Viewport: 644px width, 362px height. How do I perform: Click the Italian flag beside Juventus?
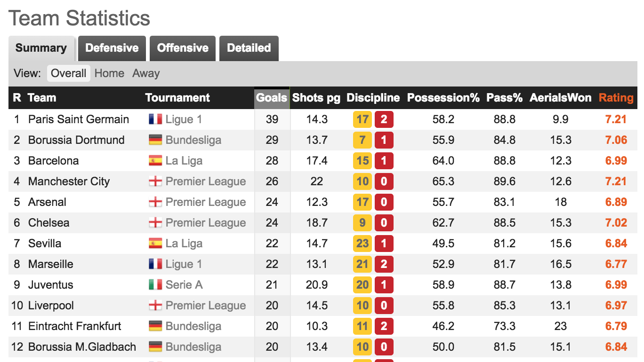(155, 285)
